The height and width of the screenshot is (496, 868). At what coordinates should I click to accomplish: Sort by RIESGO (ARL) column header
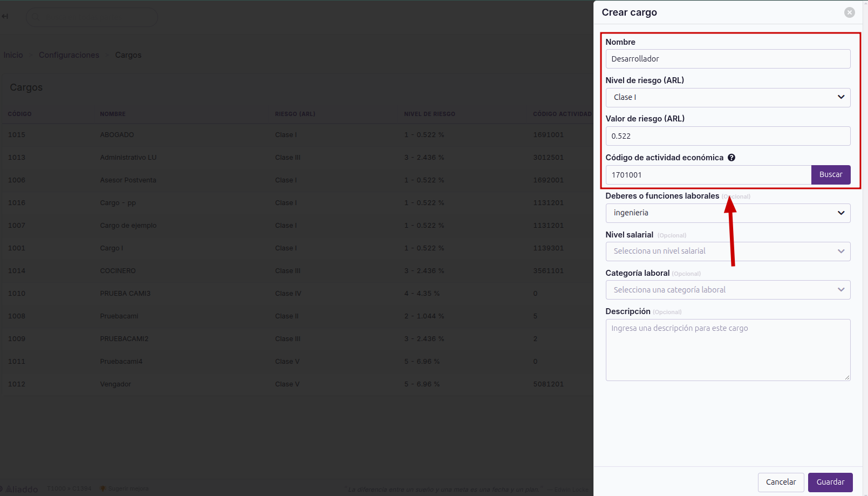click(295, 114)
